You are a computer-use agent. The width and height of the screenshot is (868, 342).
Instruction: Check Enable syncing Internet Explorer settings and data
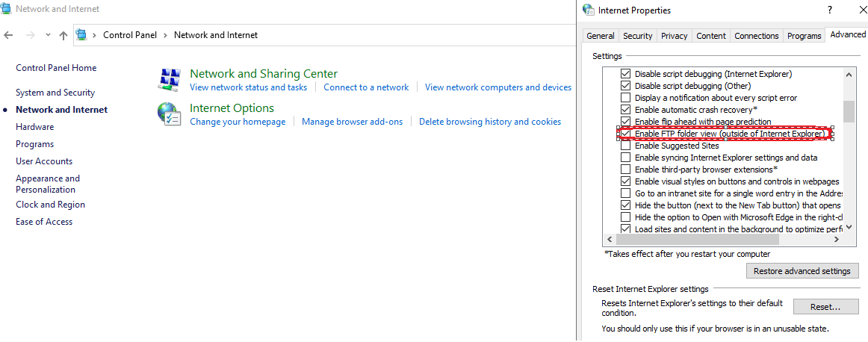(x=625, y=158)
